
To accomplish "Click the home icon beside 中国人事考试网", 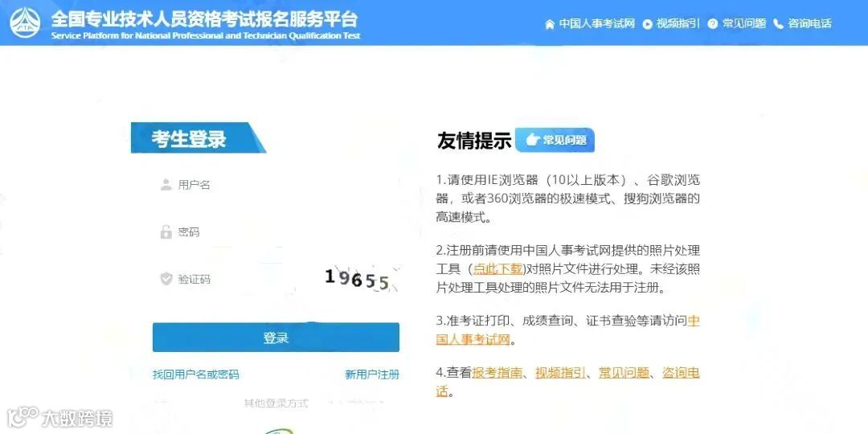I will click(549, 24).
